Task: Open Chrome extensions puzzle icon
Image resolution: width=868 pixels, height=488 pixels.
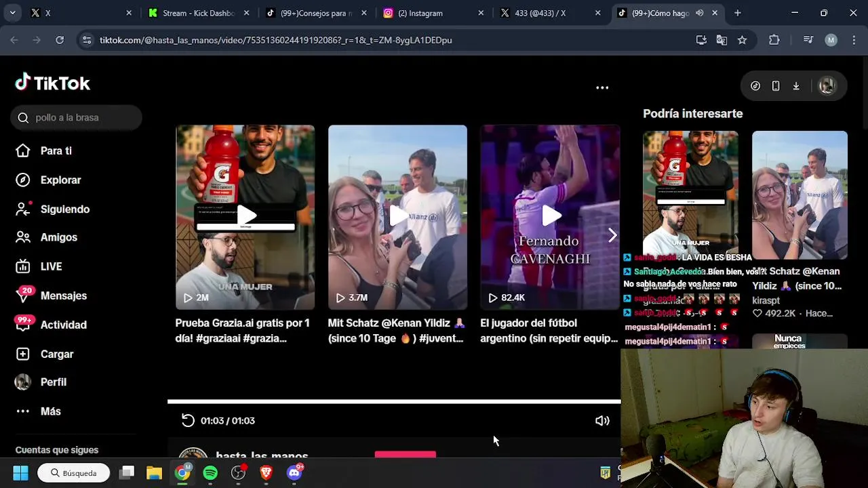Action: 774,40
